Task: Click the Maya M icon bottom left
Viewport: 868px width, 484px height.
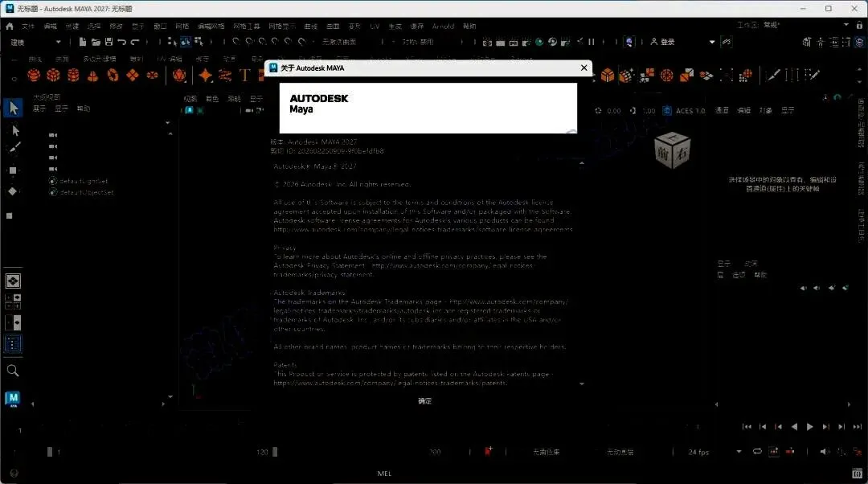Action: (13, 399)
